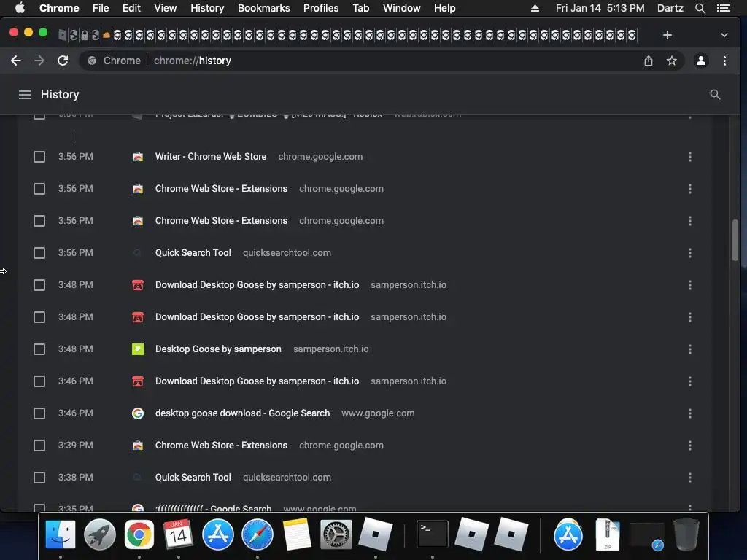Screen dimensions: 747x560
Task: Open Writer - Chrome Web Store link
Action: [x=211, y=157]
